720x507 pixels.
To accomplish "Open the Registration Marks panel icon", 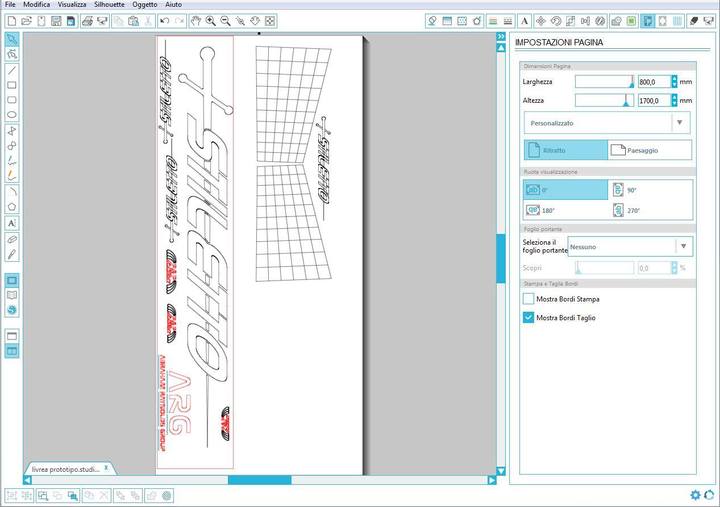I will click(663, 21).
